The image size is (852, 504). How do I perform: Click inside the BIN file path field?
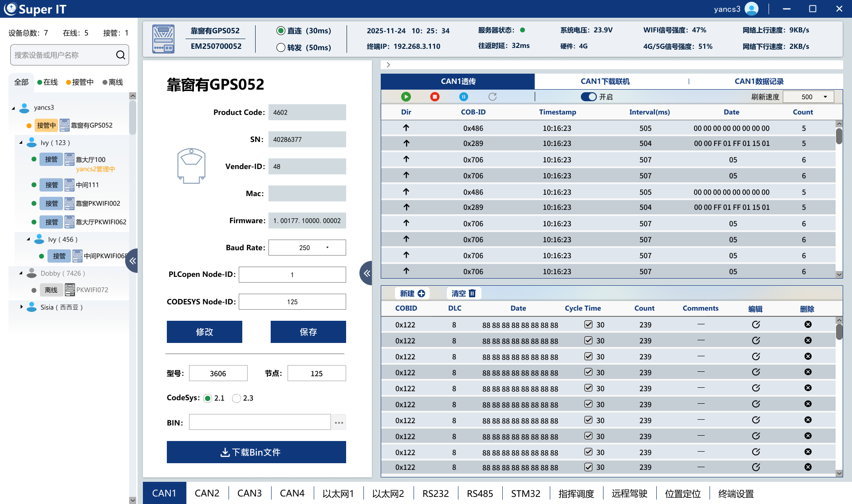click(x=260, y=422)
